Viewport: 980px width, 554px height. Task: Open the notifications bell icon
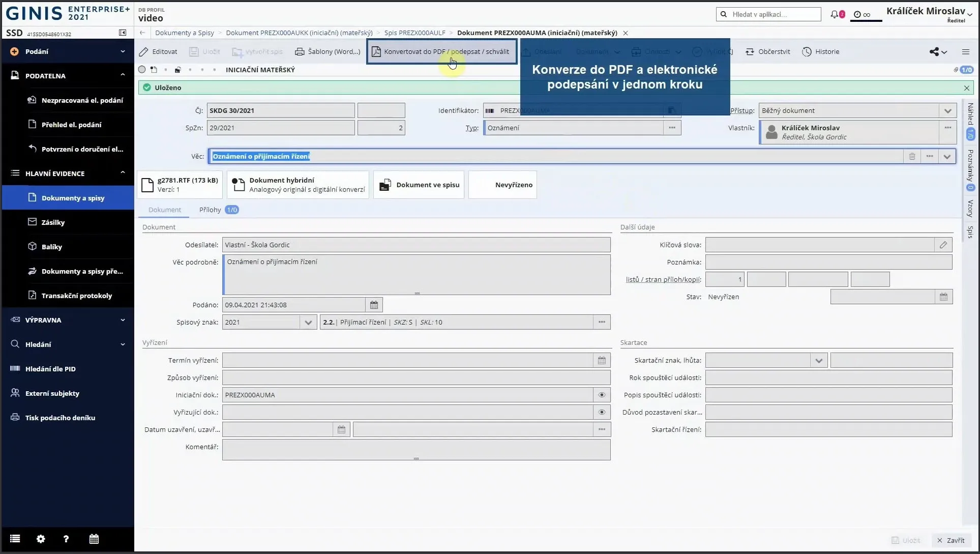tap(834, 14)
